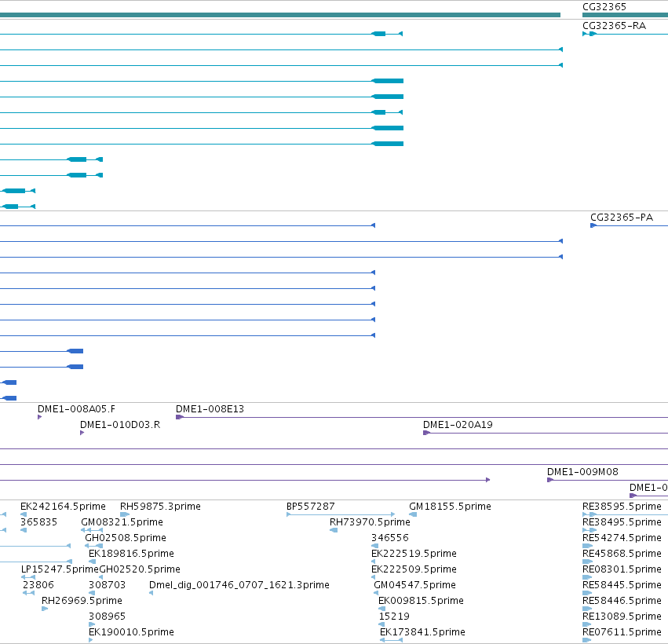
Task: Select the EK190010.5prime EST label
Action: tap(131, 632)
